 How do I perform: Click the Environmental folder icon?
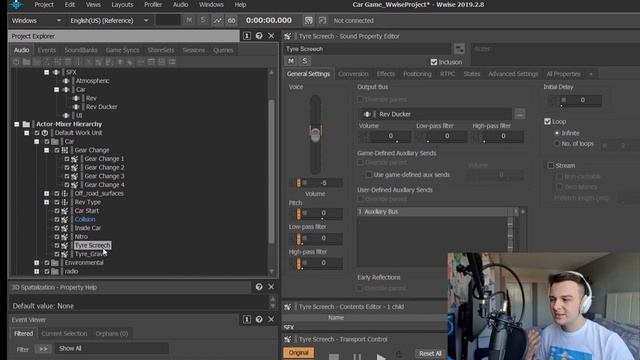tap(55, 263)
